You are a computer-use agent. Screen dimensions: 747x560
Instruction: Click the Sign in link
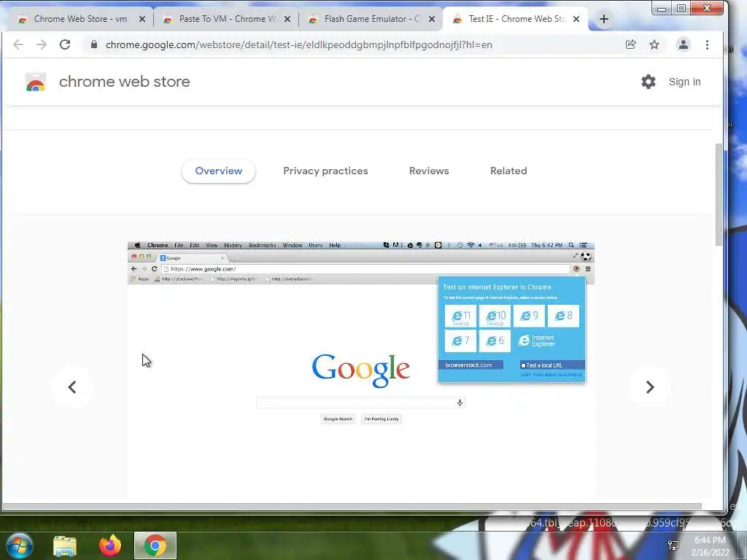(x=684, y=82)
